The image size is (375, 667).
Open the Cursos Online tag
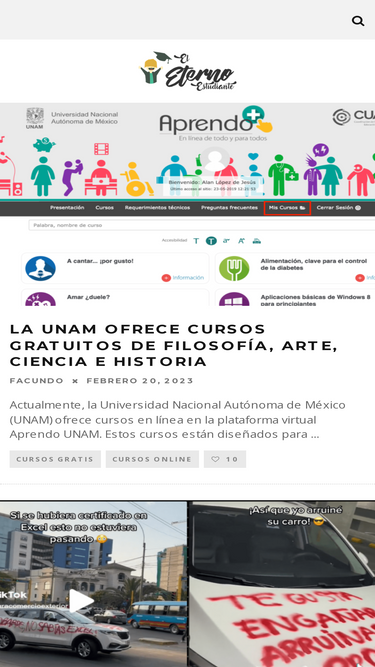click(x=152, y=459)
